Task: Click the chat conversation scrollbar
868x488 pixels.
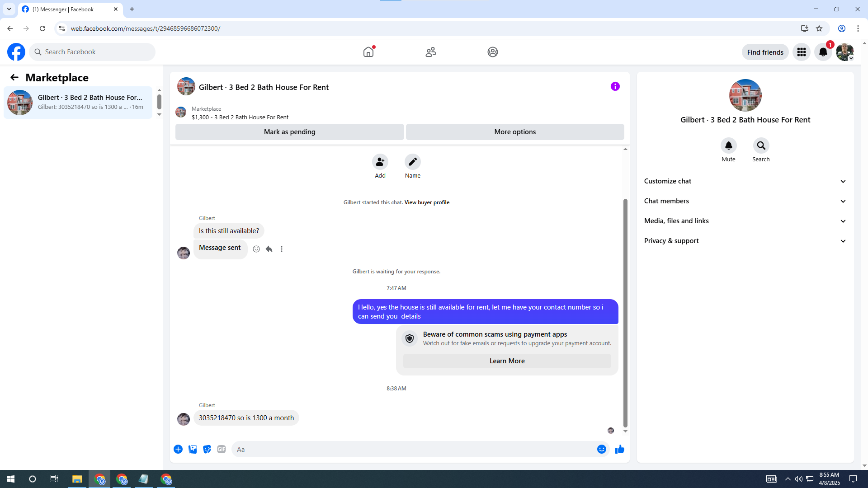Action: tap(625, 312)
